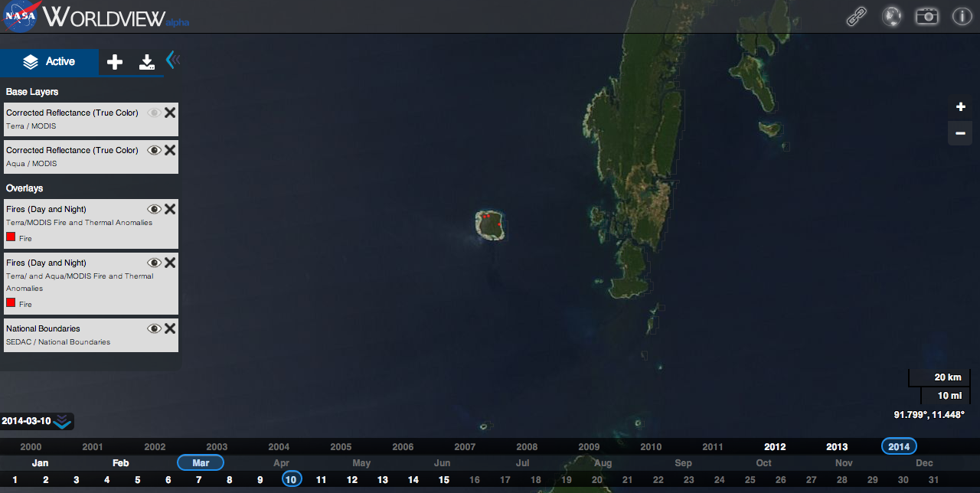The height and width of the screenshot is (493, 980).
Task: Expand the date picker next to 2014-03-10
Action: pos(61,421)
